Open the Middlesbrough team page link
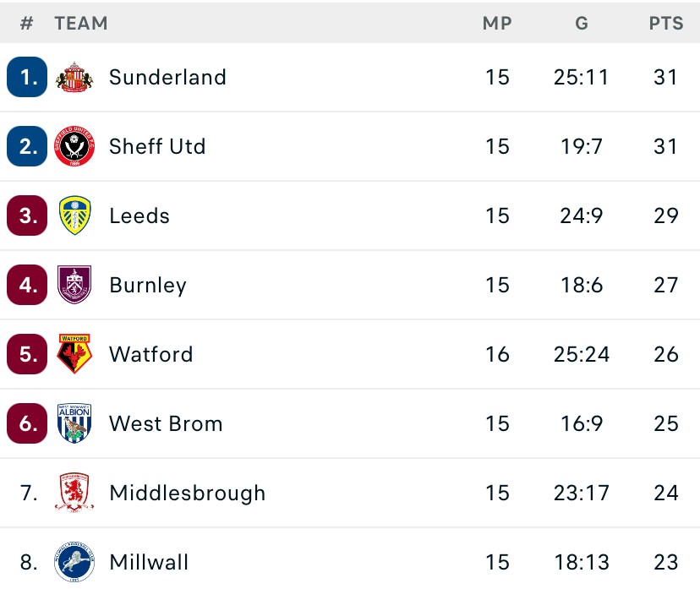The height and width of the screenshot is (589, 700). [187, 494]
